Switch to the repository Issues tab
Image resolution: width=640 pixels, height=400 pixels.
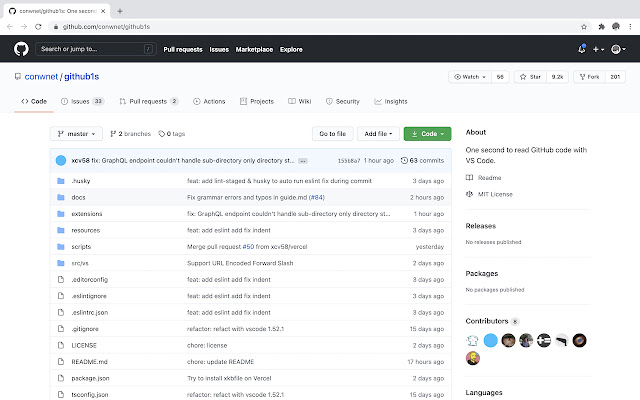(82, 101)
